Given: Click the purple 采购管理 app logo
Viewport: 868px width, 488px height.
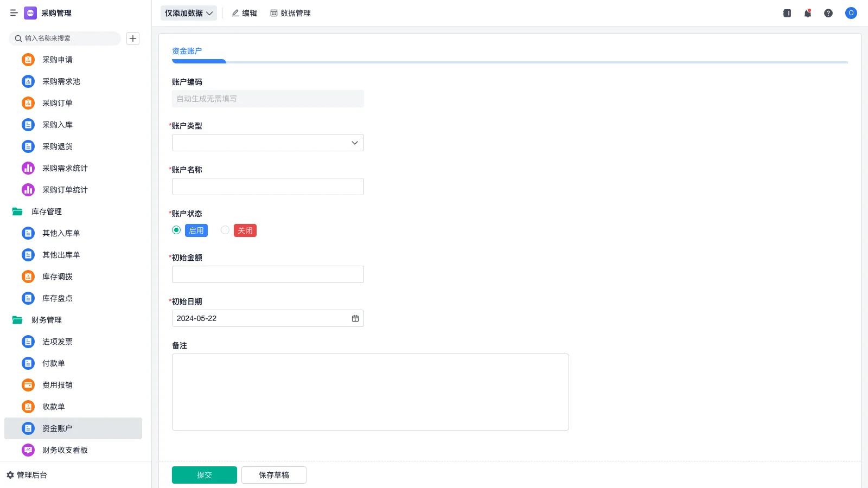Looking at the screenshot, I should click(30, 13).
